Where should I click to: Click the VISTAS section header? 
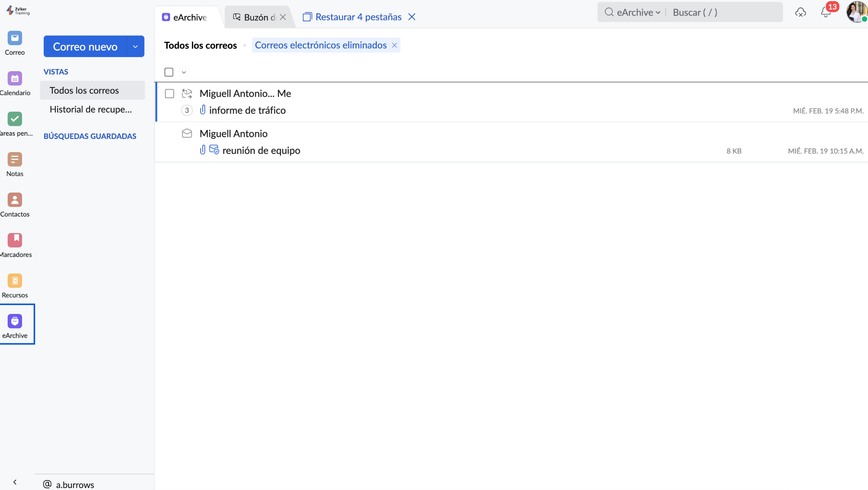click(x=56, y=72)
